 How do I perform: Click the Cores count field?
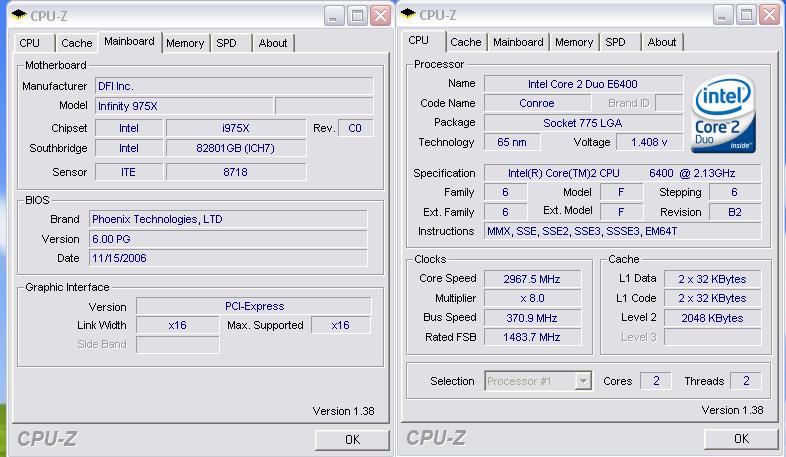(x=656, y=381)
